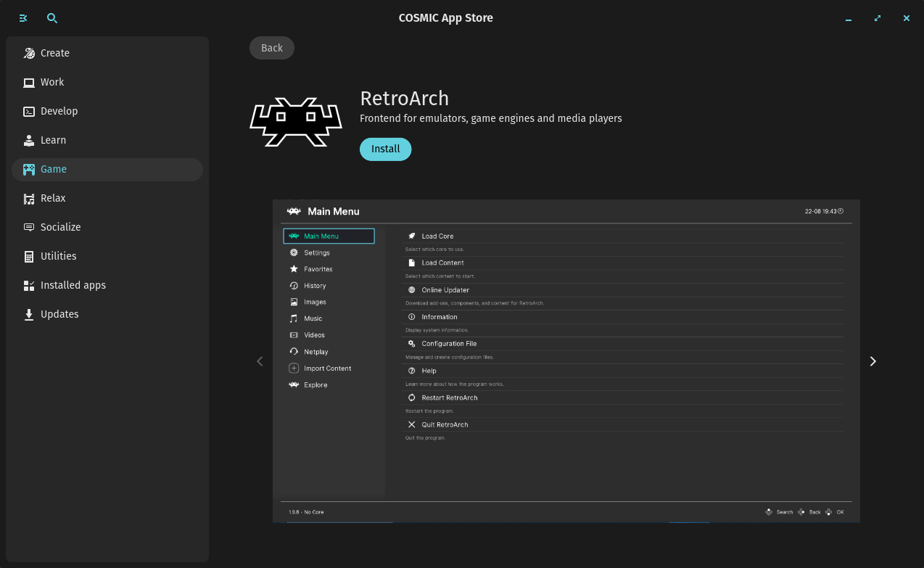Select the Socialize chat icon
Viewport: 924px width, 568px height.
click(29, 227)
